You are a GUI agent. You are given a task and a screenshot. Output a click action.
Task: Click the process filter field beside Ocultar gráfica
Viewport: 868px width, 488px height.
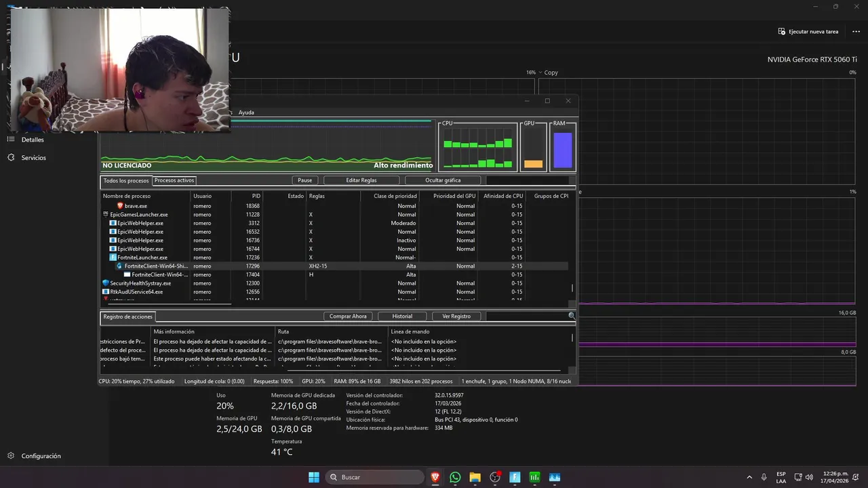528,180
